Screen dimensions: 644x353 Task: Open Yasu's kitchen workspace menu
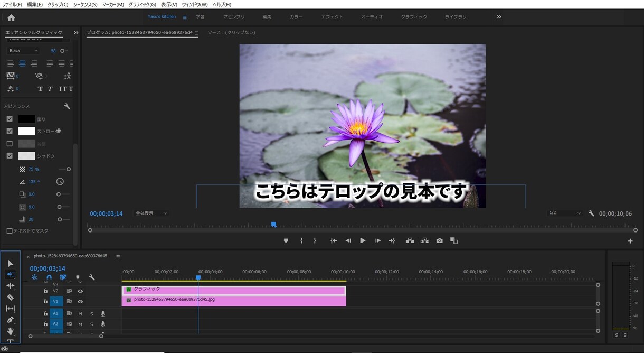(185, 17)
